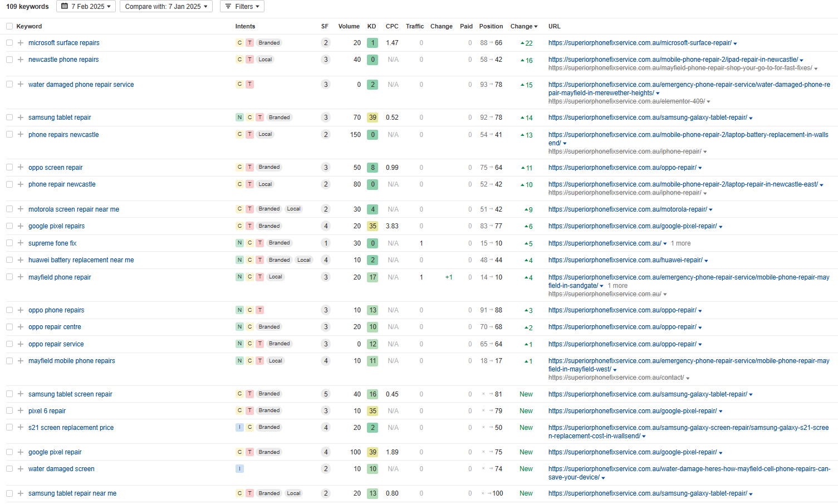Click the yellow KD 39 badge for samsung tablet repair
This screenshot has width=838, height=504.
point(373,118)
